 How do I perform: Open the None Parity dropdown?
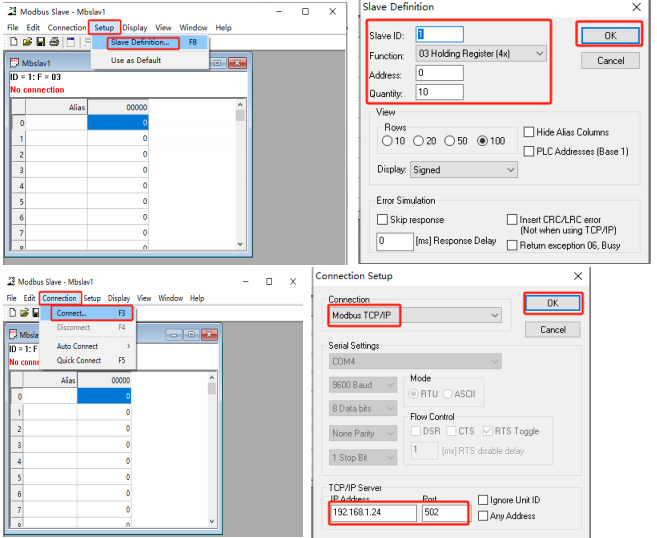click(363, 433)
